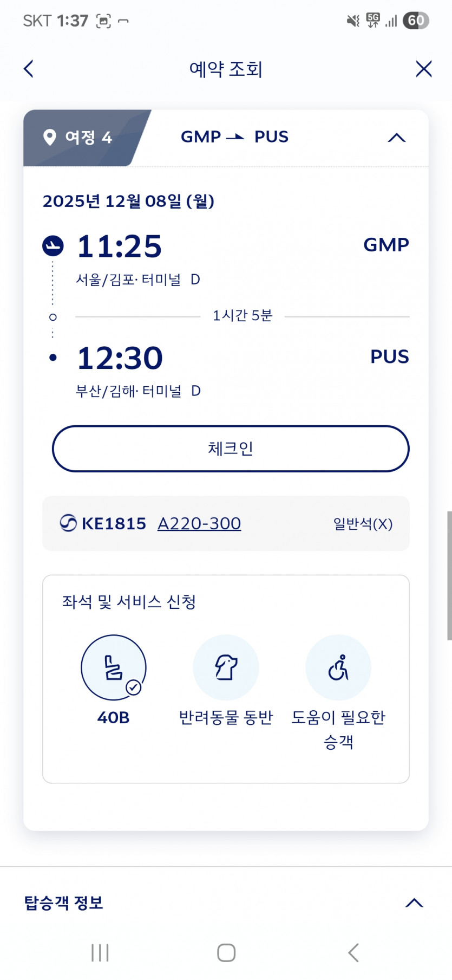Tap the GMP → PUS route header
452x980 pixels.
(x=234, y=137)
